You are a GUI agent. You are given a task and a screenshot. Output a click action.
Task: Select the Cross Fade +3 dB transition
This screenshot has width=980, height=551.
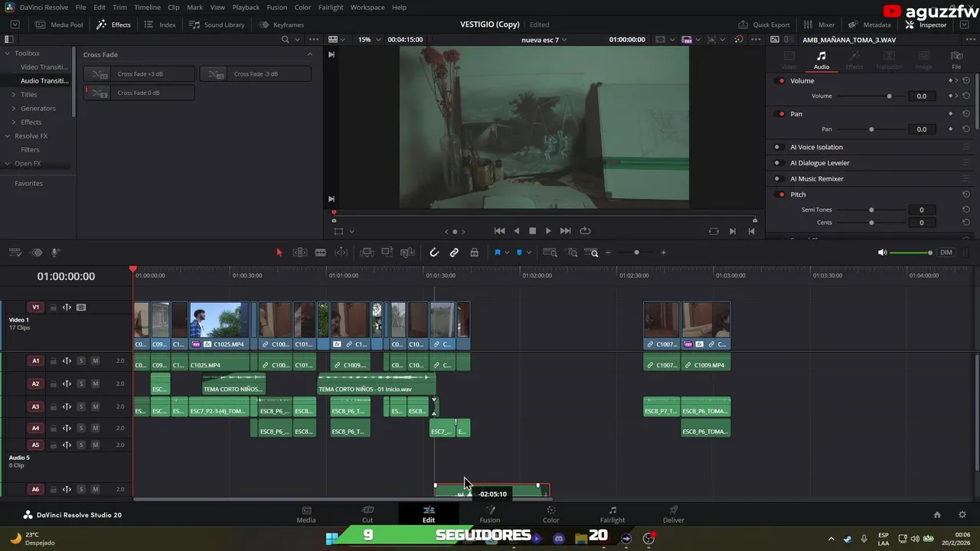tap(139, 74)
